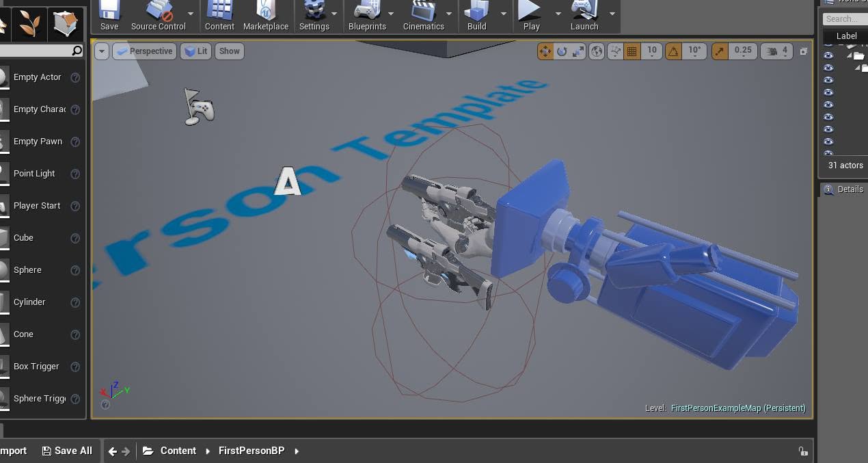The width and height of the screenshot is (868, 463).
Task: Toggle grid snapping on or off
Action: coord(632,51)
